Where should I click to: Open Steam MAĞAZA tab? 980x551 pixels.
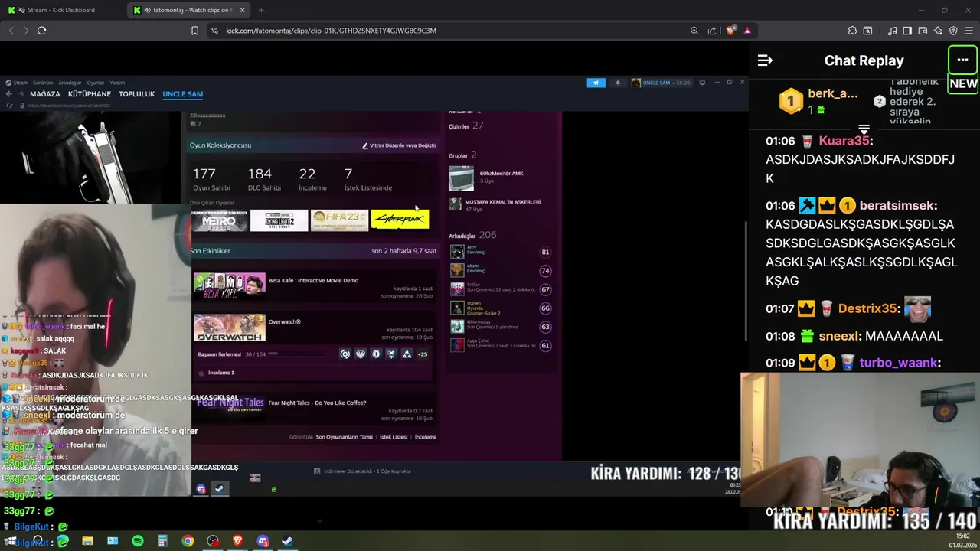pos(45,94)
